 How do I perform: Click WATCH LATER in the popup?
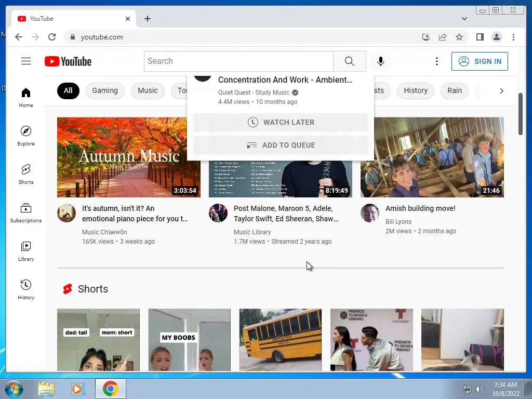pyautogui.click(x=281, y=122)
